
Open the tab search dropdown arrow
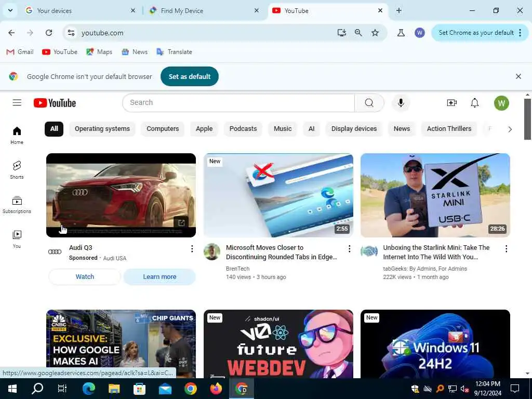[x=10, y=10]
